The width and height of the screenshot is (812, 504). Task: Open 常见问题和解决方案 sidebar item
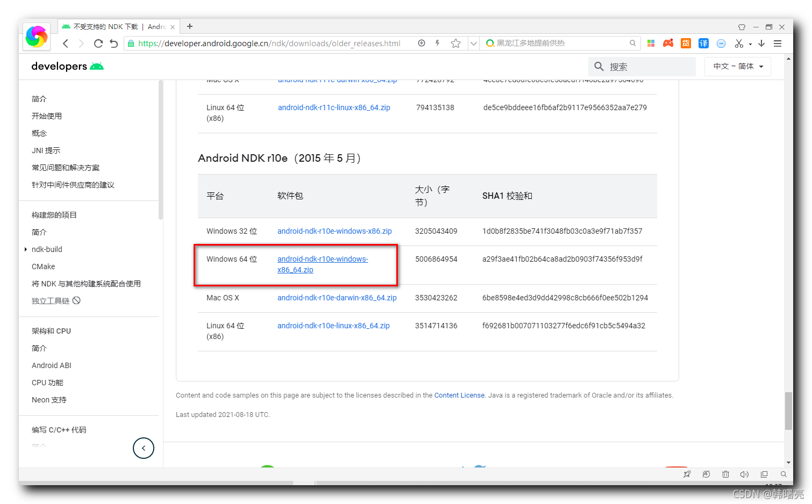coord(66,168)
